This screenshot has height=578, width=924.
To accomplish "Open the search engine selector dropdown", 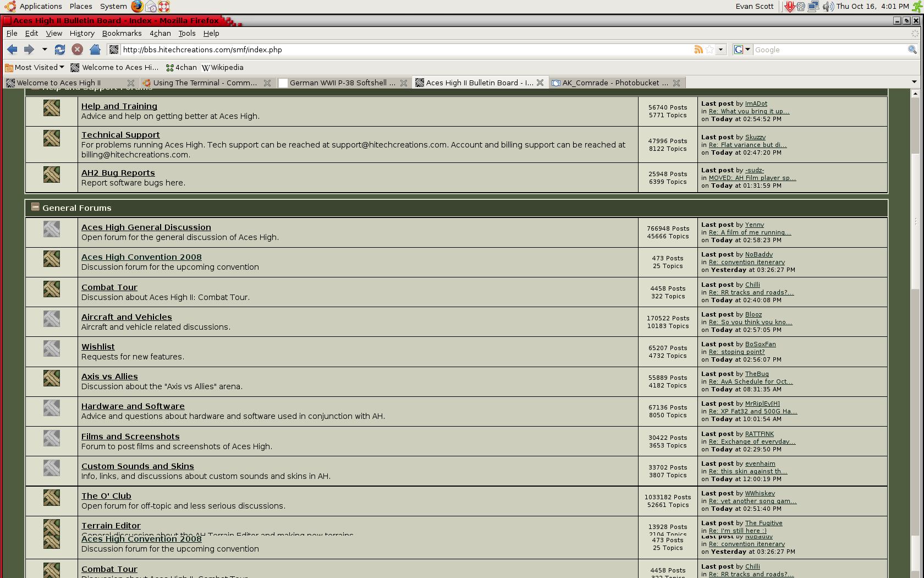I will (x=743, y=50).
